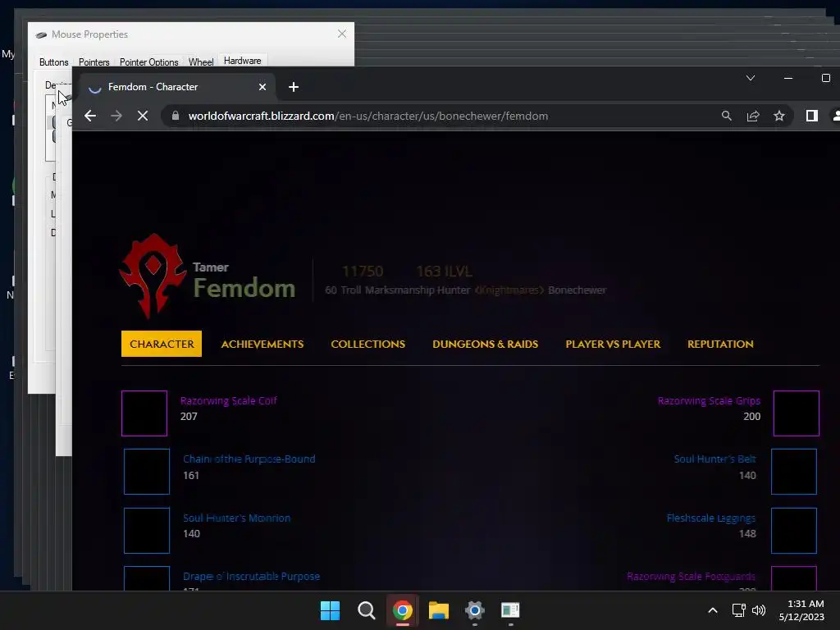Viewport: 840px width, 630px height.
Task: Open network status tray icon
Action: click(739, 610)
